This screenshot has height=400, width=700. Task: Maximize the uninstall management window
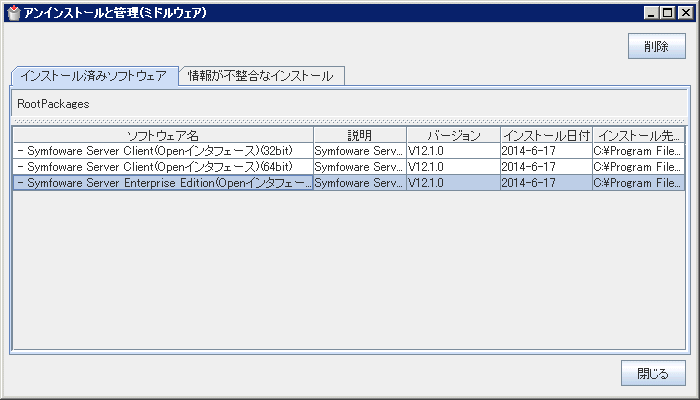(x=667, y=13)
